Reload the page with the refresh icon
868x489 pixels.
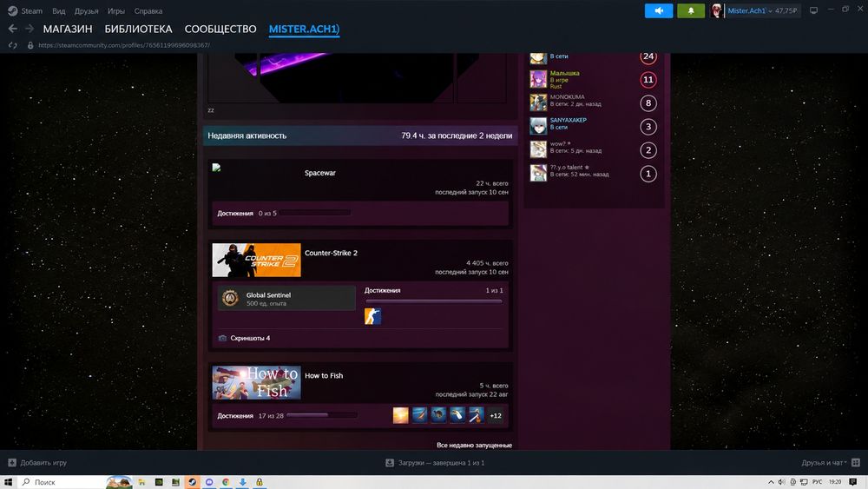tap(13, 45)
